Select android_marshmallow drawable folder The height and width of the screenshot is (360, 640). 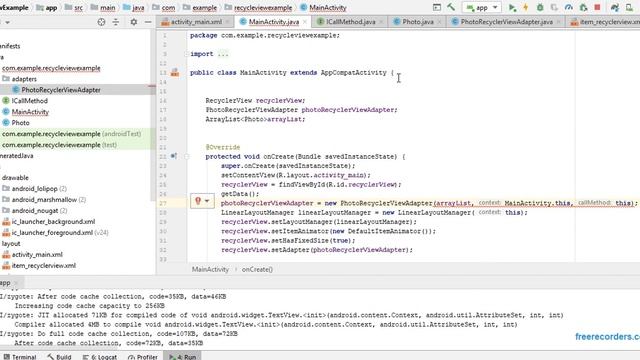click(44, 200)
